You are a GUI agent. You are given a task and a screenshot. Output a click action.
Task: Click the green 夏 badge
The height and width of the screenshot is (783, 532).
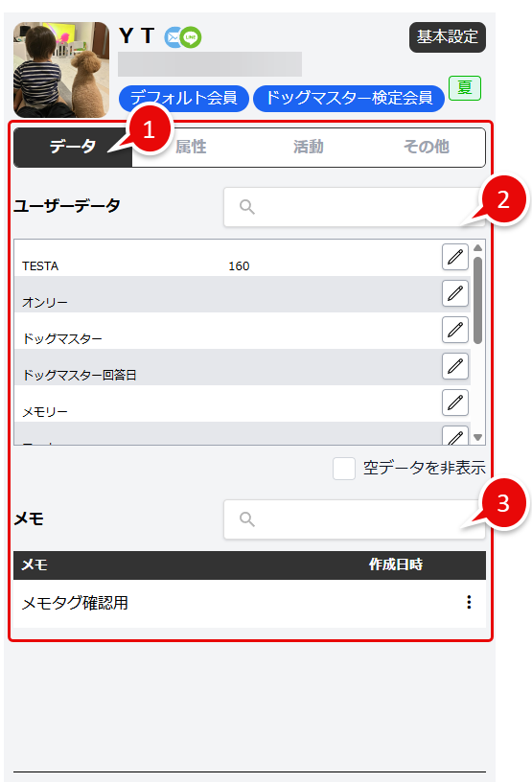pos(465,88)
